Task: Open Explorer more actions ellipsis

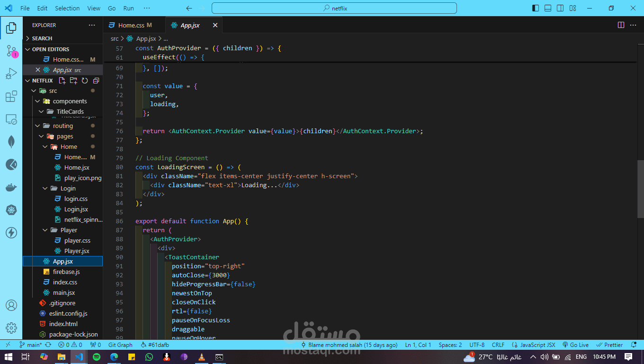Action: [x=92, y=25]
